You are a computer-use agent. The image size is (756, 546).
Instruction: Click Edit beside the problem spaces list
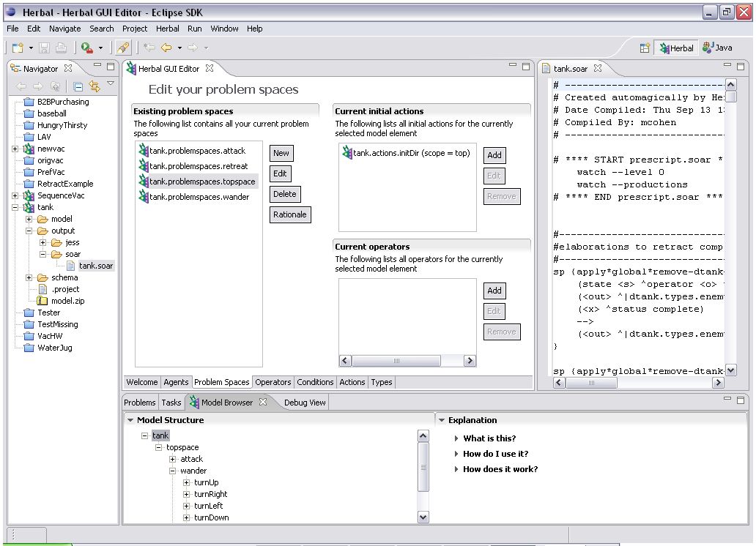pyautogui.click(x=280, y=173)
